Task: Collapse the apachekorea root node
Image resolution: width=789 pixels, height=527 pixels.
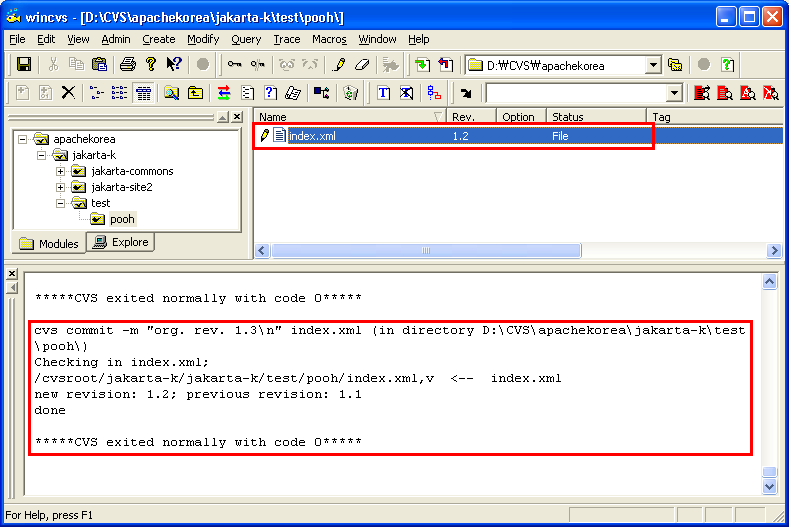Action: coord(23,139)
